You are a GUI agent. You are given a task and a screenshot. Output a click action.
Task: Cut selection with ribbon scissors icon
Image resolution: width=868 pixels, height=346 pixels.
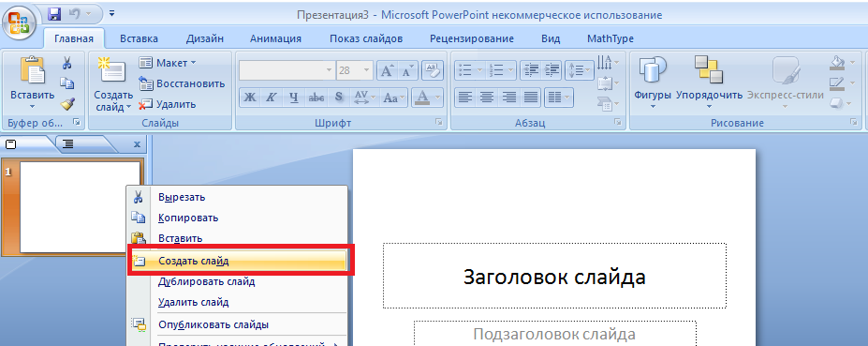(67, 63)
